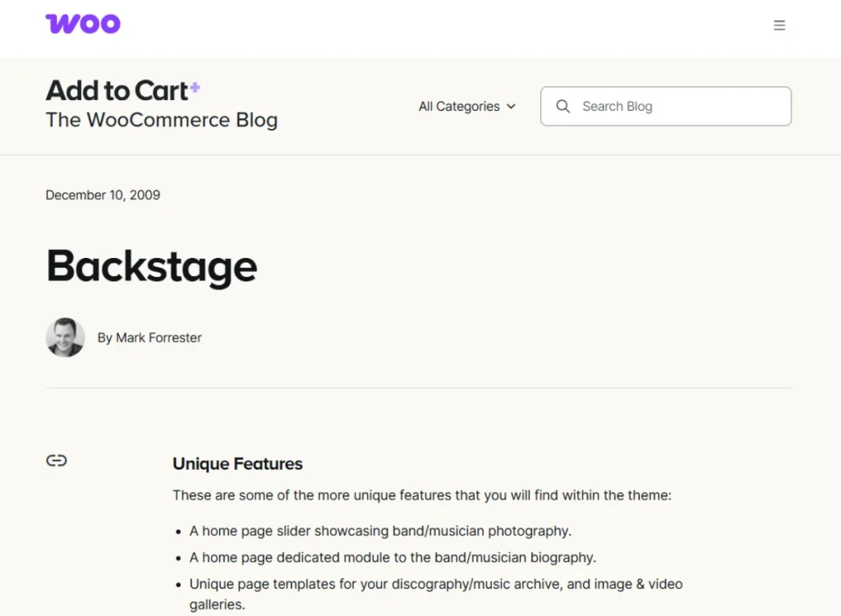The width and height of the screenshot is (841, 616).
Task: Click the intro sentence under Unique Features
Action: (421, 495)
